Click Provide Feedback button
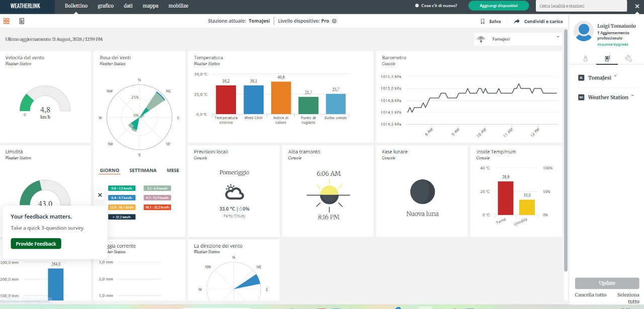644x309 pixels. coord(36,244)
